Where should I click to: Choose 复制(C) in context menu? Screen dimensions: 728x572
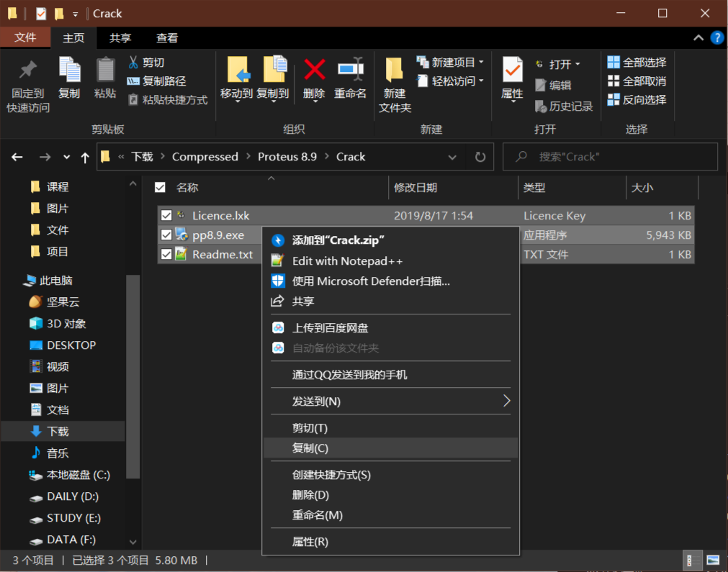point(391,448)
